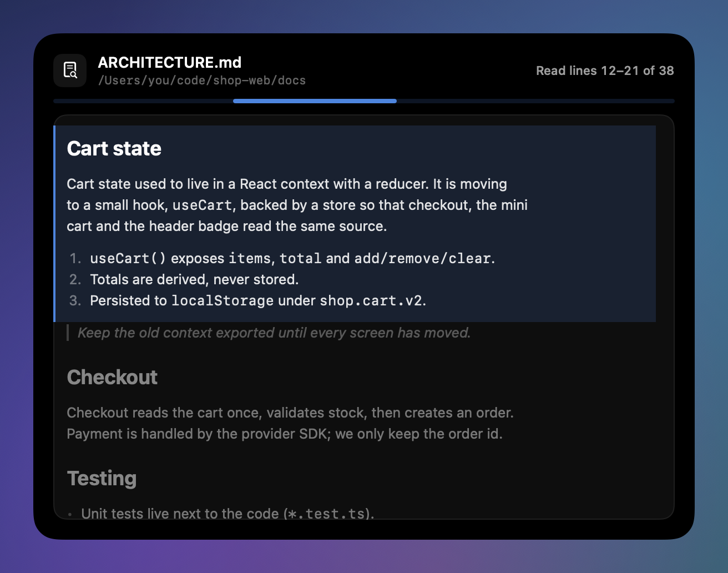The height and width of the screenshot is (573, 728).
Task: Select list item "Totals are derived, never stored."
Action: coord(194,279)
